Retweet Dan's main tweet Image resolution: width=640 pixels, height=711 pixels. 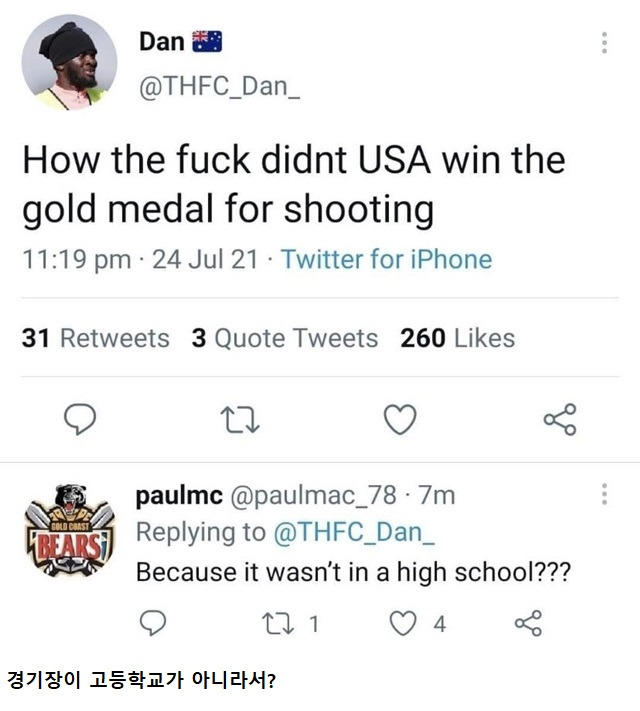click(x=240, y=419)
